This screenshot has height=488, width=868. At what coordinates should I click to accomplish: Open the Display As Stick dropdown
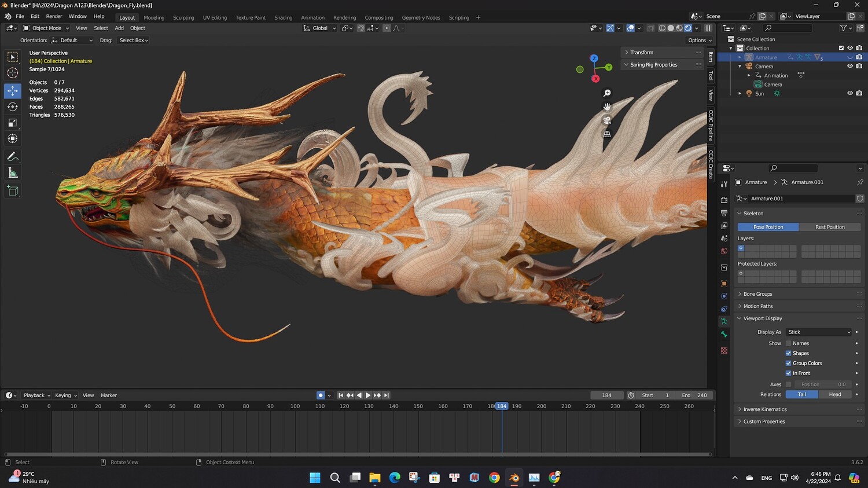(x=819, y=332)
